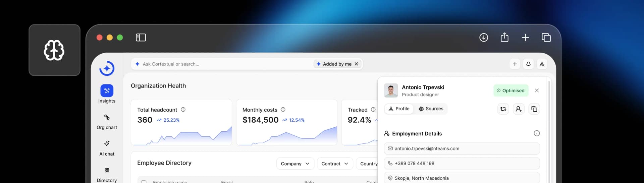The width and height of the screenshot is (644, 183).
Task: Open browser downloads icon
Action: [x=484, y=38]
